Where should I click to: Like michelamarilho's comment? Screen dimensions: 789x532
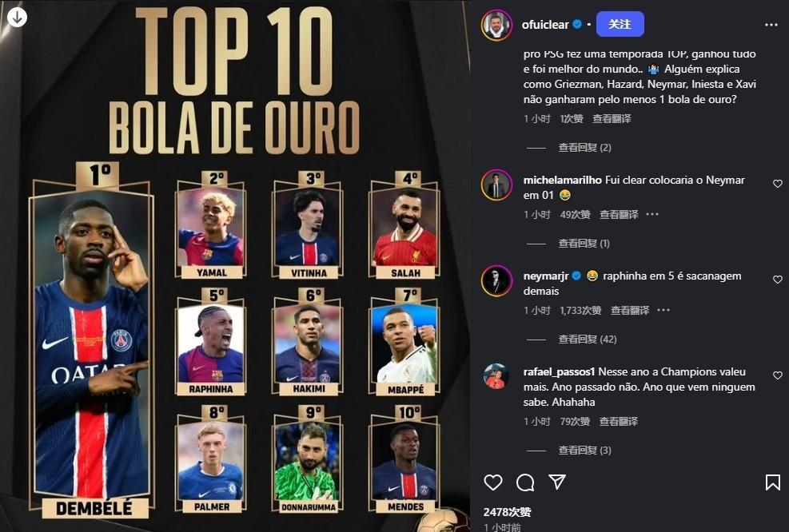(x=778, y=184)
